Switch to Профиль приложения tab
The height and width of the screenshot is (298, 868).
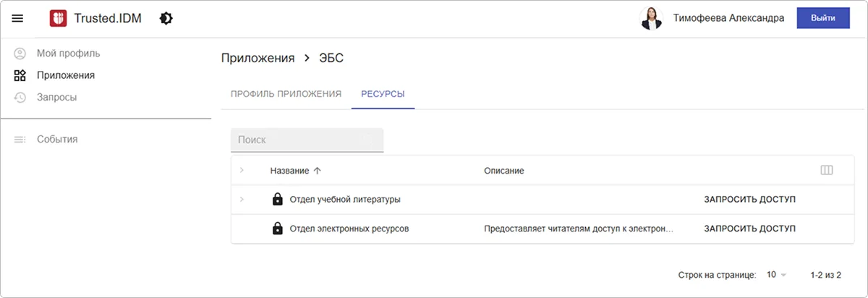pyautogui.click(x=286, y=94)
